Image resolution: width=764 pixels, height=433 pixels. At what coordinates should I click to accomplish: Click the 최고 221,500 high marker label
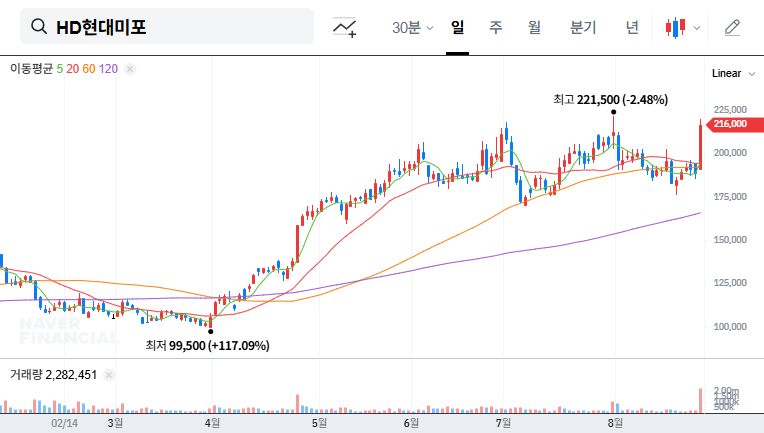pyautogui.click(x=611, y=100)
